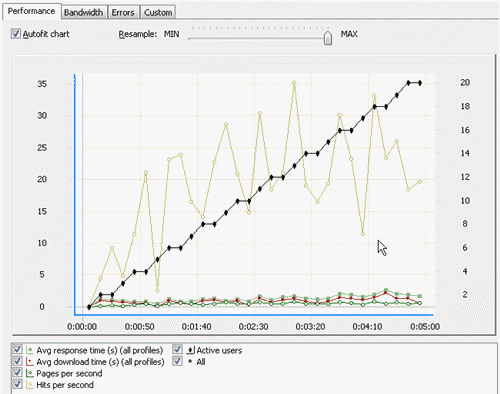Click the Hits per second legend icon
The width and height of the screenshot is (500, 394).
pyautogui.click(x=30, y=384)
